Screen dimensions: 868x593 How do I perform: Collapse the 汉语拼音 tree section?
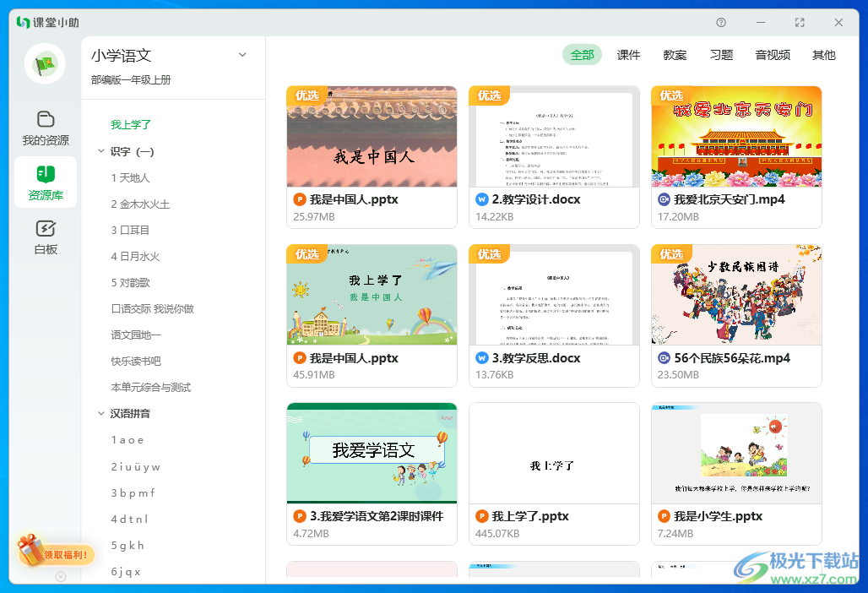[x=100, y=414]
